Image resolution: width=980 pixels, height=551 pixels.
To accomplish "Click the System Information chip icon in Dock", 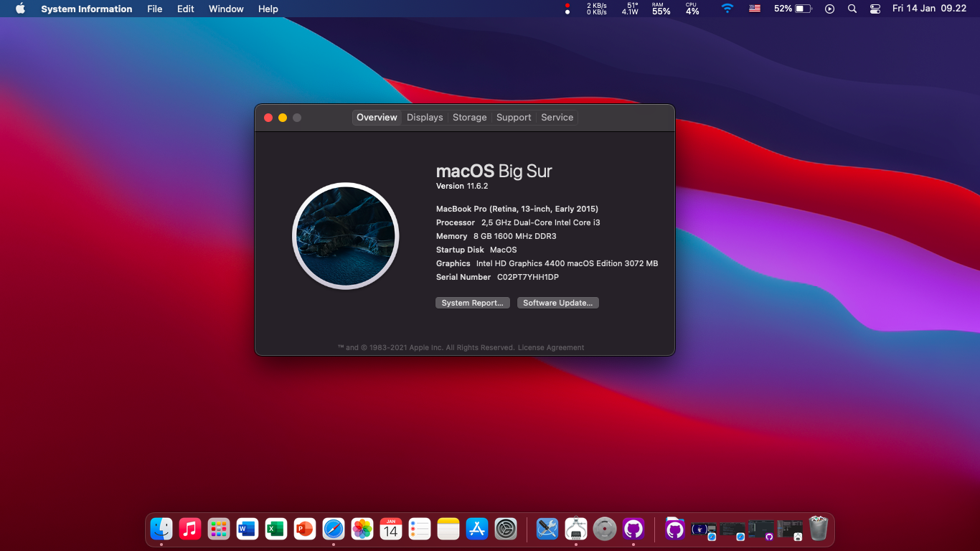I will (576, 529).
